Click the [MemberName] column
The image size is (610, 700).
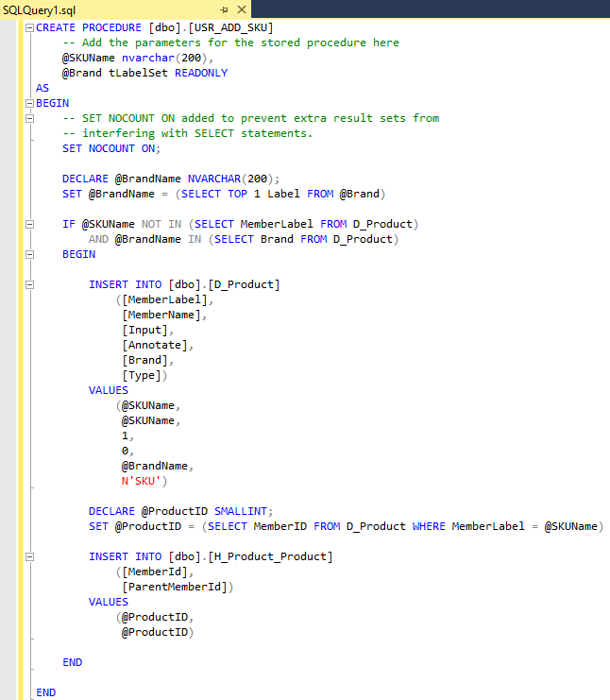[161, 315]
